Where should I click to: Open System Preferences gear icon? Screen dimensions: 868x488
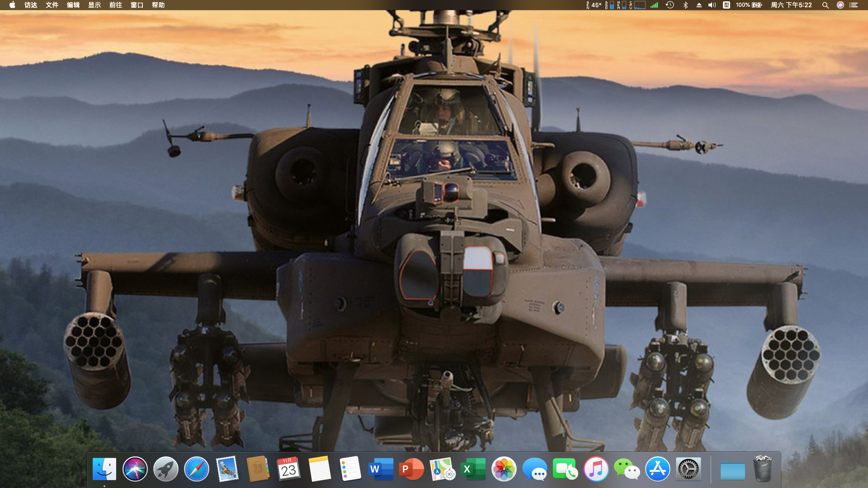pos(688,469)
